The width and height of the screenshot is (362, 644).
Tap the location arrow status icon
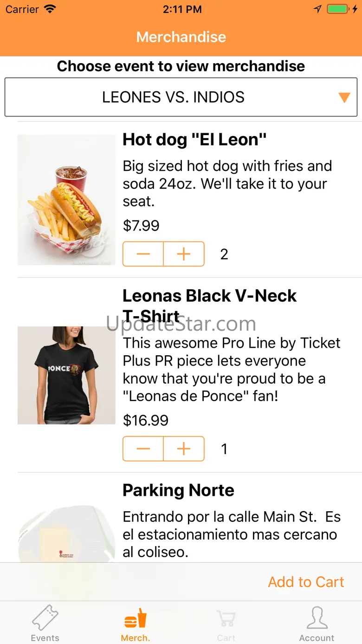(317, 9)
